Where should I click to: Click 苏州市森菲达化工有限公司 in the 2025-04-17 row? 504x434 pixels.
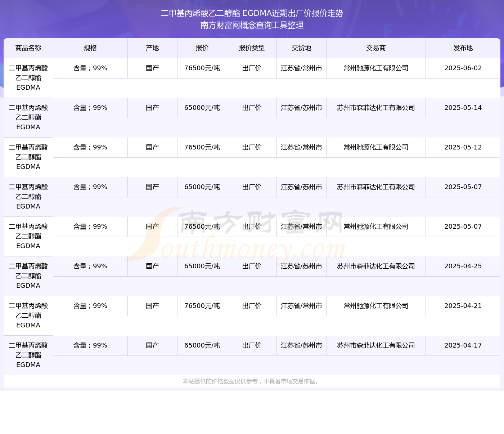click(376, 345)
